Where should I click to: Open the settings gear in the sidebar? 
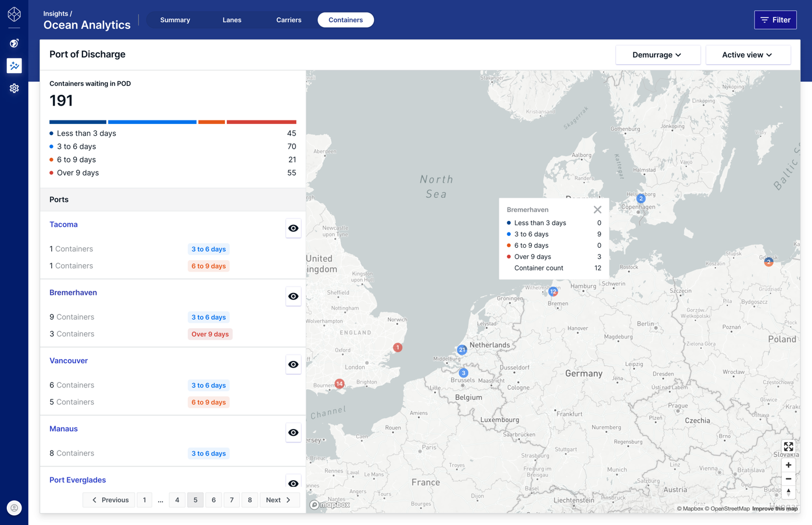point(14,89)
